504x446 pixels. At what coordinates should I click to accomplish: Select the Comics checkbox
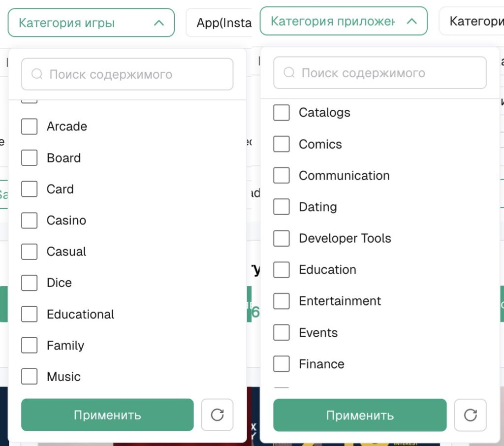281,144
